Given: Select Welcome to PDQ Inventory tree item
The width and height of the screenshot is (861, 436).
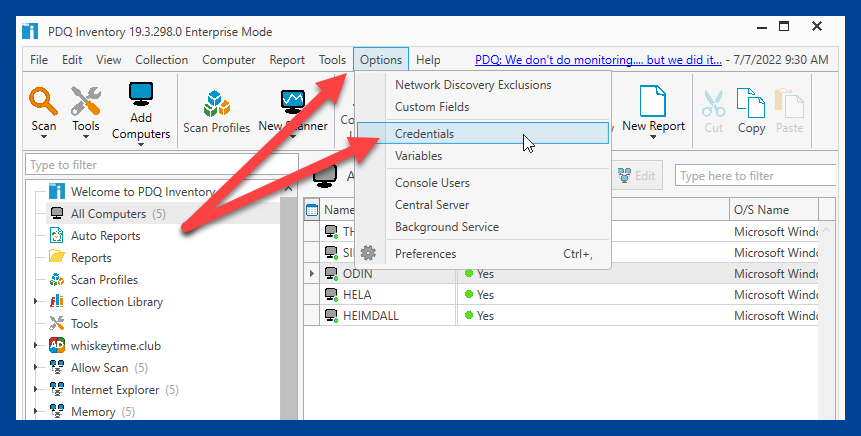Looking at the screenshot, I should (142, 192).
